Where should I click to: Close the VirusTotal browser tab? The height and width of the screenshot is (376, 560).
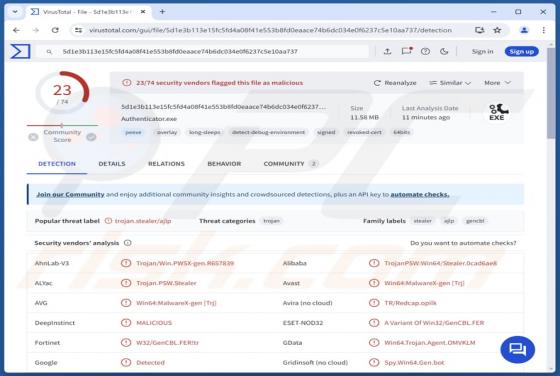pos(143,12)
